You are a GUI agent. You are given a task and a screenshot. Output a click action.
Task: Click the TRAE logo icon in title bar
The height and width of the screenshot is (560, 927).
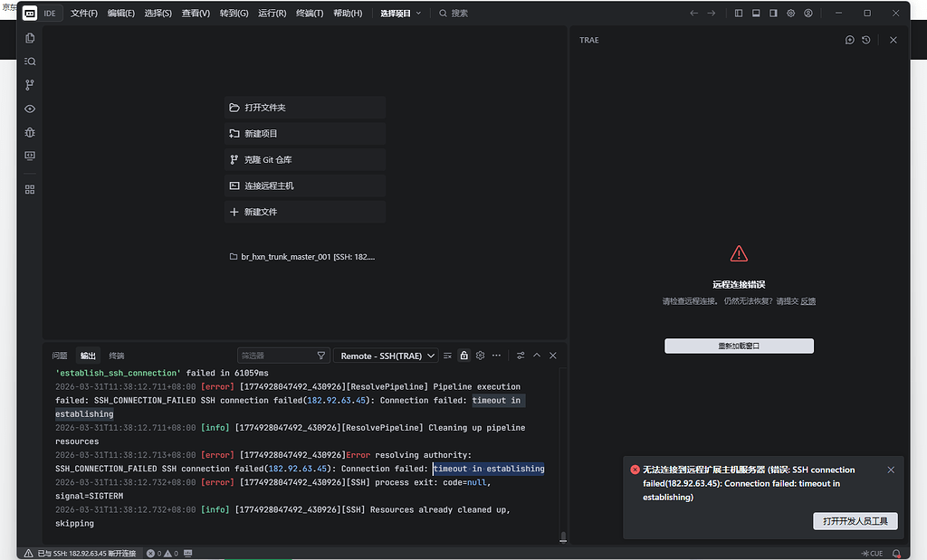(30, 13)
